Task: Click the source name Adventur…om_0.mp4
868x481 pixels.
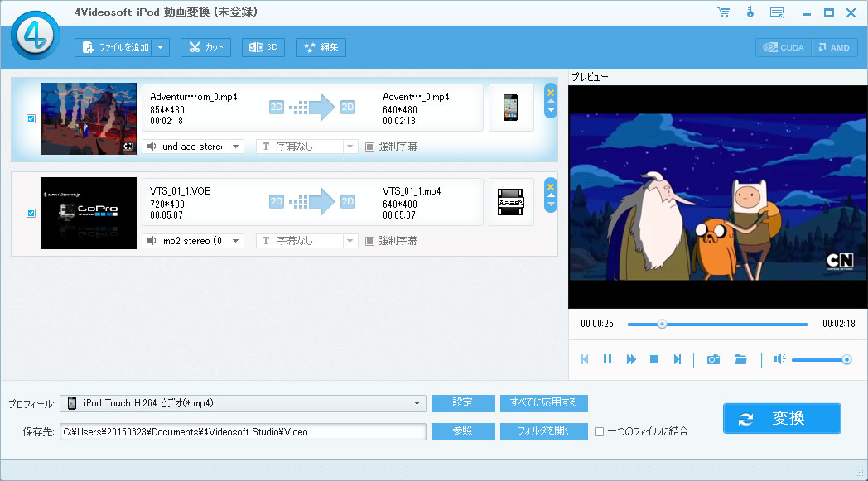Action: (194, 97)
